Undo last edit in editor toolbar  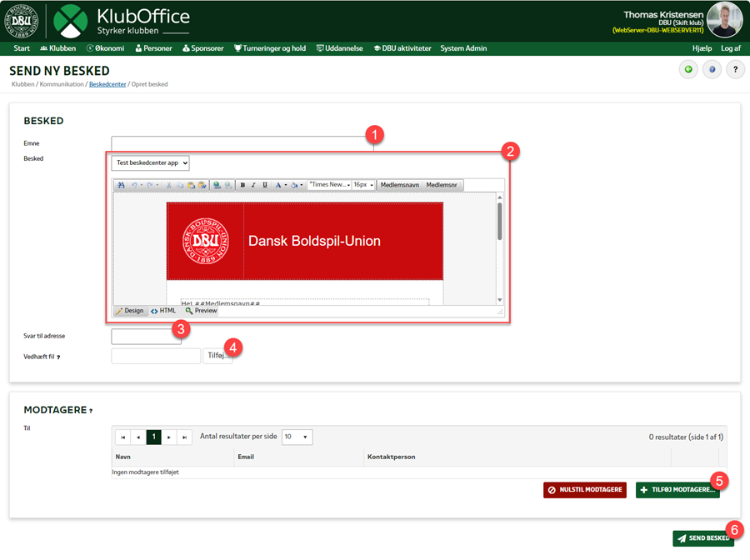134,185
